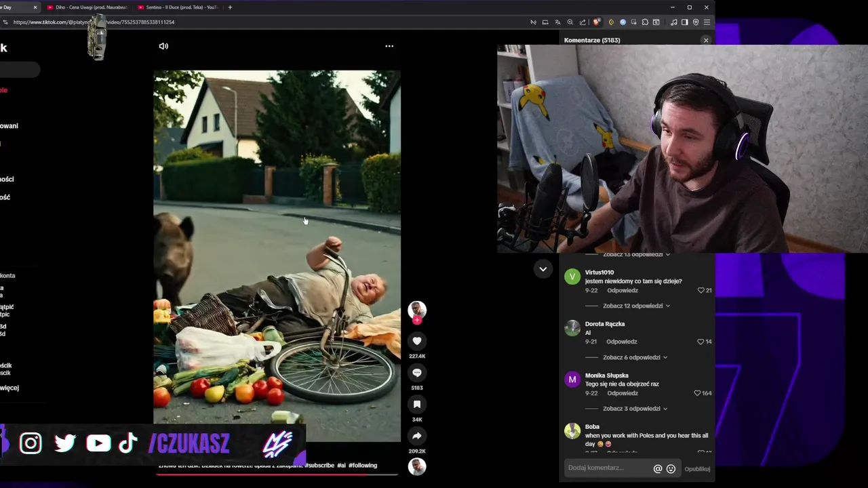Click the comment 'Tego się nie da obejrzeć raz'
Screen dimensions: 868x488
pos(622,384)
